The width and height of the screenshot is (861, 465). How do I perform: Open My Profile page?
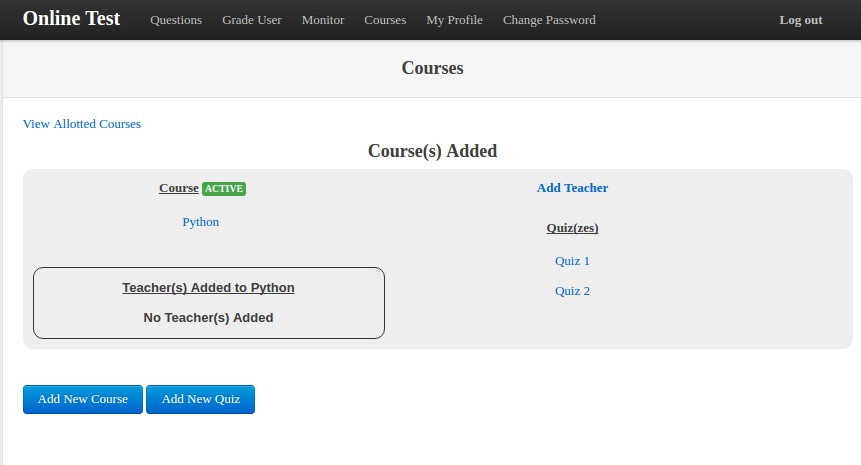click(x=454, y=20)
